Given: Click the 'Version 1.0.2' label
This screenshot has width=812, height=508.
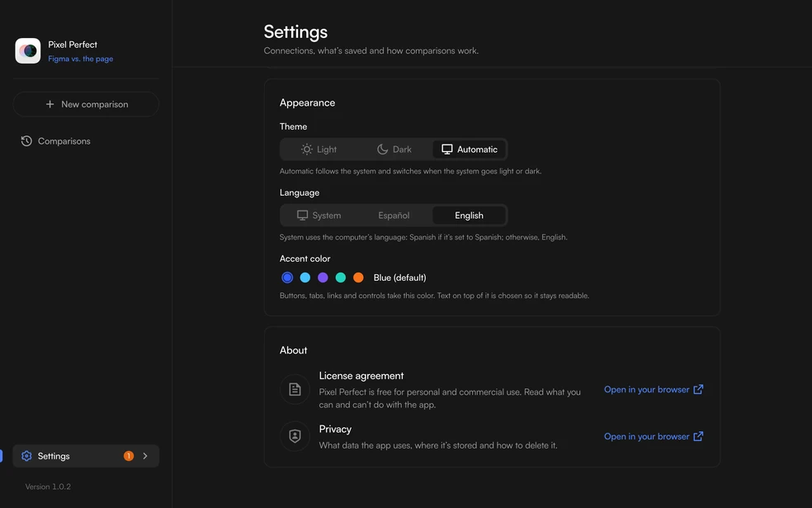Looking at the screenshot, I should click(48, 487).
